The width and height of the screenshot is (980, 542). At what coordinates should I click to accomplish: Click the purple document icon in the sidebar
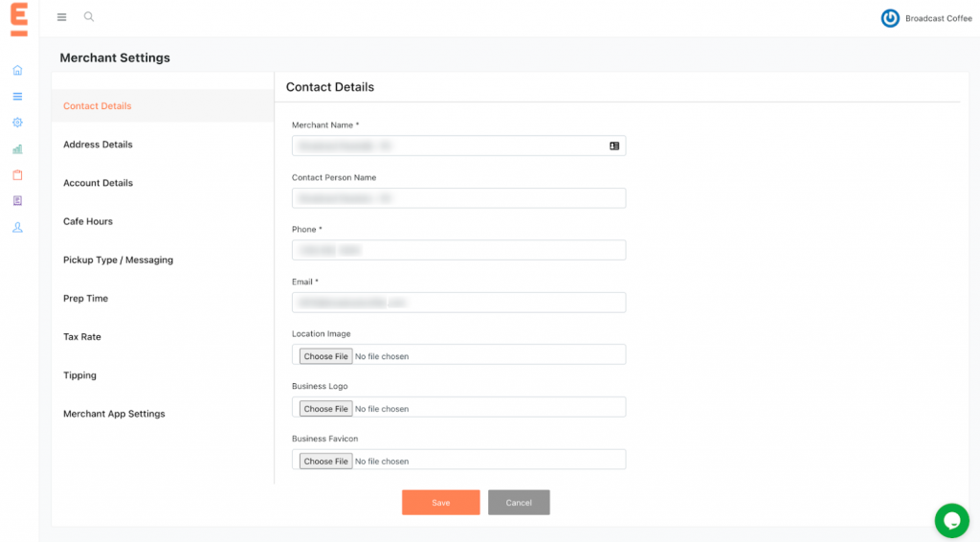click(x=17, y=201)
